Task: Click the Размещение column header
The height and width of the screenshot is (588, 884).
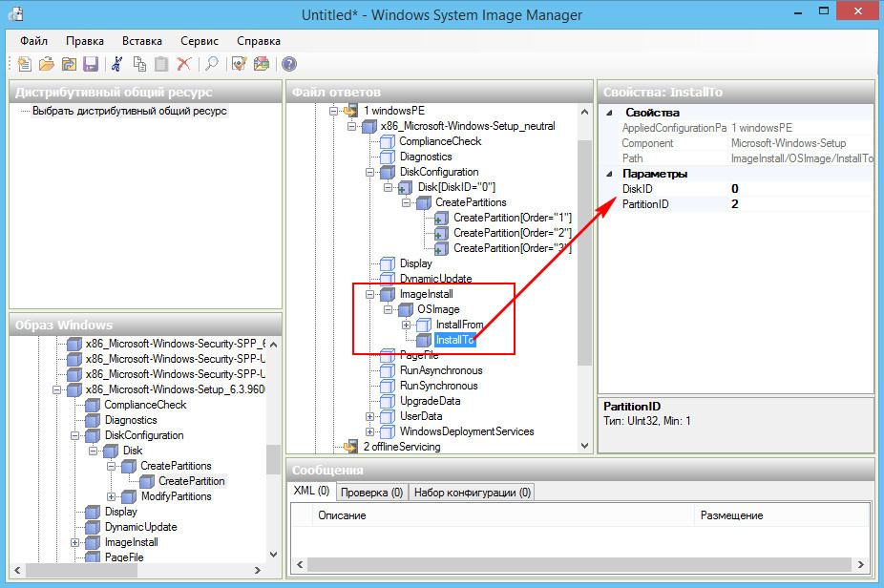Action: pyautogui.click(x=782, y=515)
